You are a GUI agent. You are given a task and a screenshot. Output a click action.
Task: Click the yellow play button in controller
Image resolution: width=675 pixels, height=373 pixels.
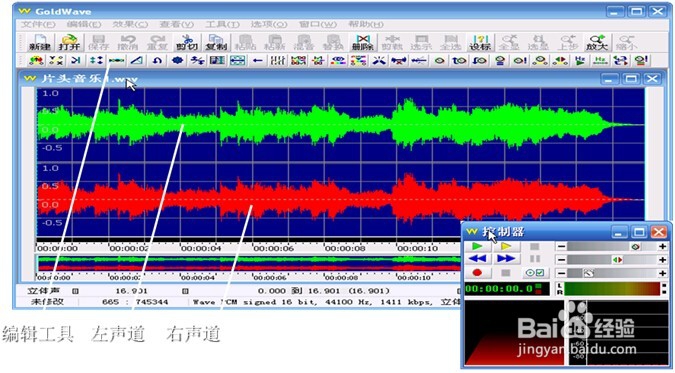tap(506, 246)
